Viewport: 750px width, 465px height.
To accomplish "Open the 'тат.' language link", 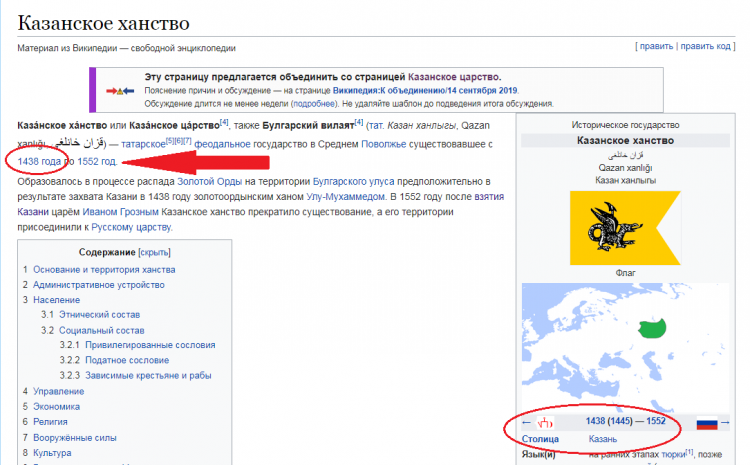I will pyautogui.click(x=375, y=125).
